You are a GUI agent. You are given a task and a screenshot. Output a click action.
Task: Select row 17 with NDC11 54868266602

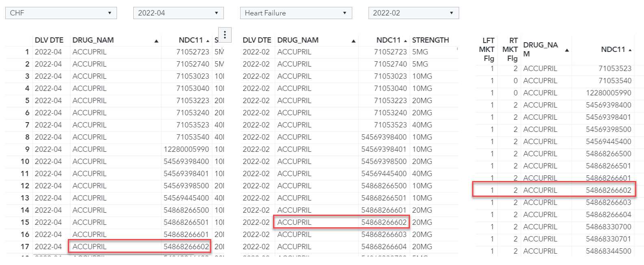[115, 247]
